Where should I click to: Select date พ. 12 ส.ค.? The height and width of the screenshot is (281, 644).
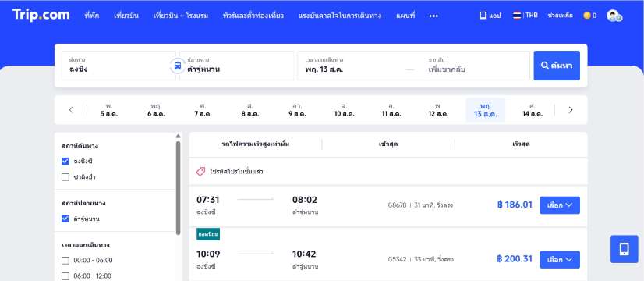438,110
